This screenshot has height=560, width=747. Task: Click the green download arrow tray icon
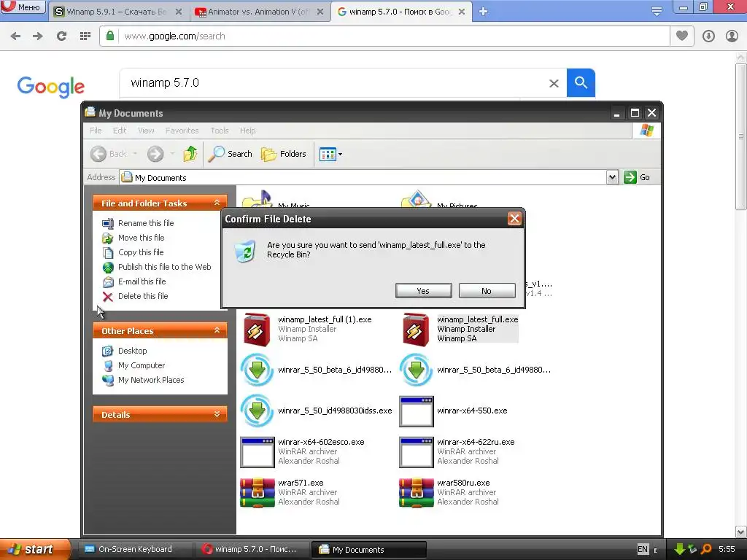click(679, 550)
